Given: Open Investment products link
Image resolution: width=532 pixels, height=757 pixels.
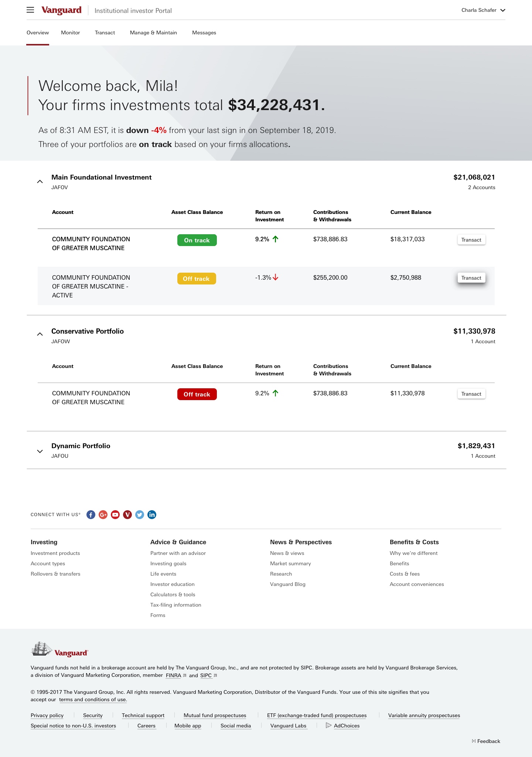Looking at the screenshot, I should [x=55, y=553].
